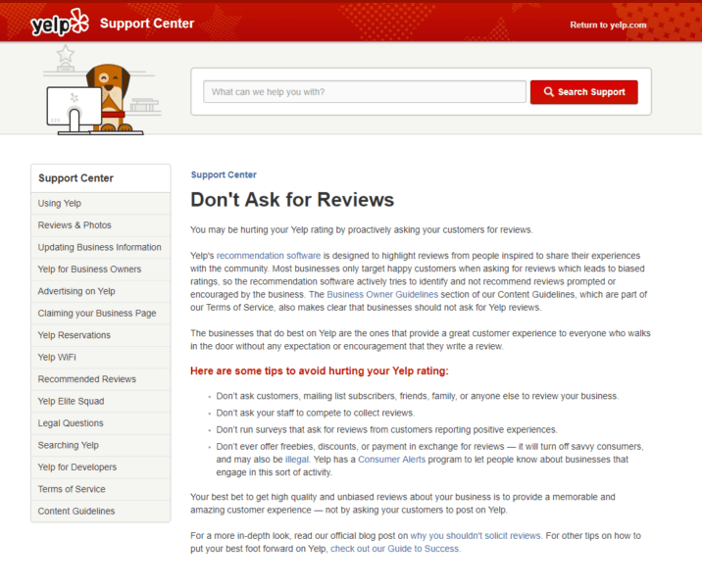
Task: Go to Searching Yelp section
Action: click(101, 445)
